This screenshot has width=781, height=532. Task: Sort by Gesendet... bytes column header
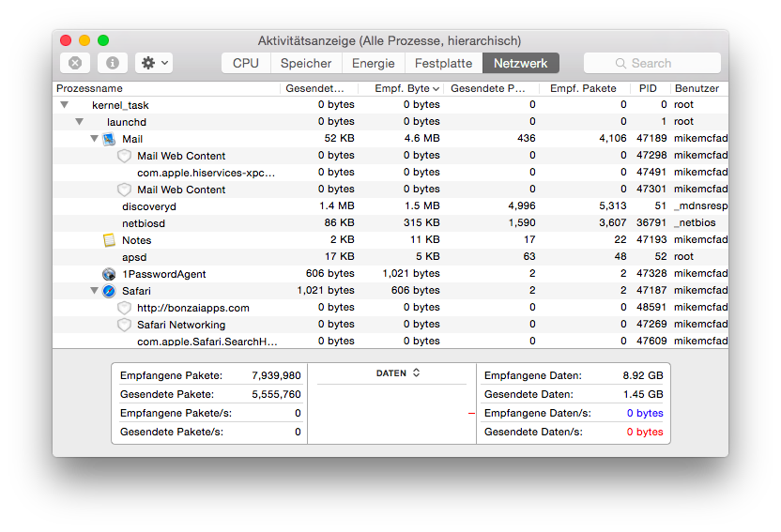[319, 88]
